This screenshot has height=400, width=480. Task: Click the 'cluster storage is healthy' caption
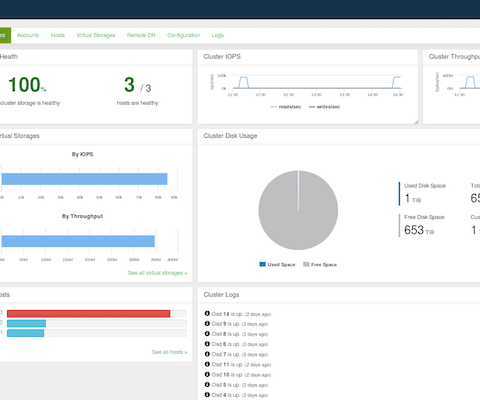(x=30, y=103)
